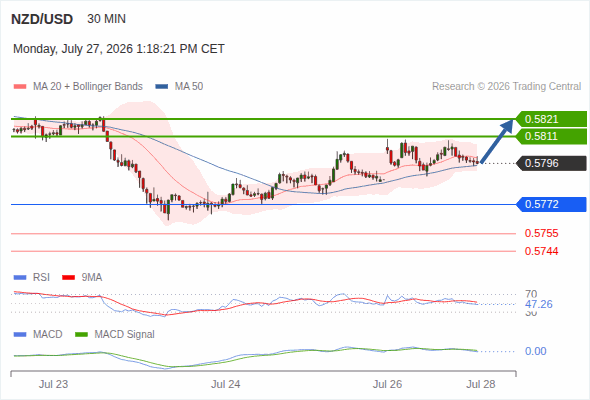
Task: Click the RSI 70 level label
Action: 531,294
